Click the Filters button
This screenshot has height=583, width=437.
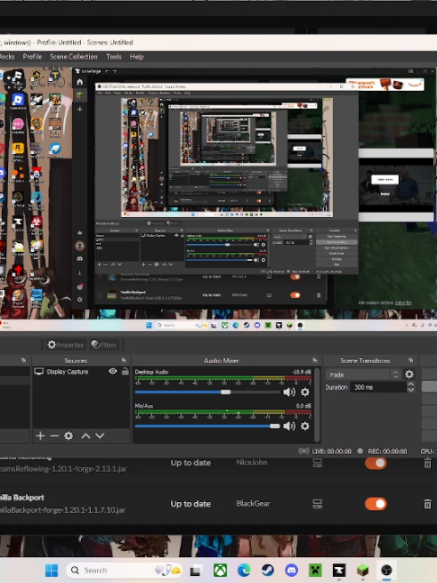pyautogui.click(x=104, y=345)
